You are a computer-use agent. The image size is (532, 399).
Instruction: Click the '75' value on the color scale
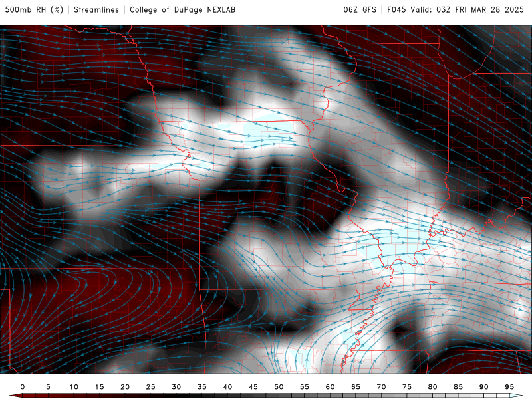point(407,387)
